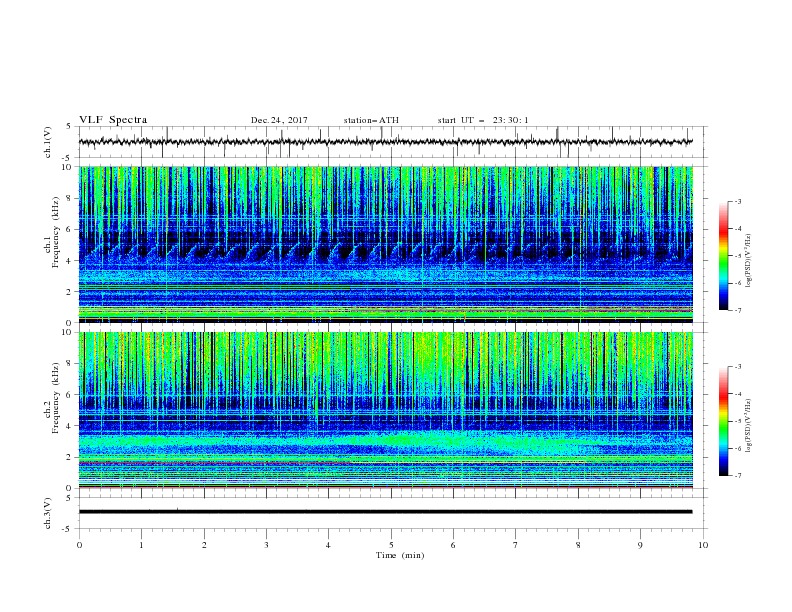792x612 pixels.
Task: Click the 'ch.3(V)' waveform axis label
Action: click(48, 513)
